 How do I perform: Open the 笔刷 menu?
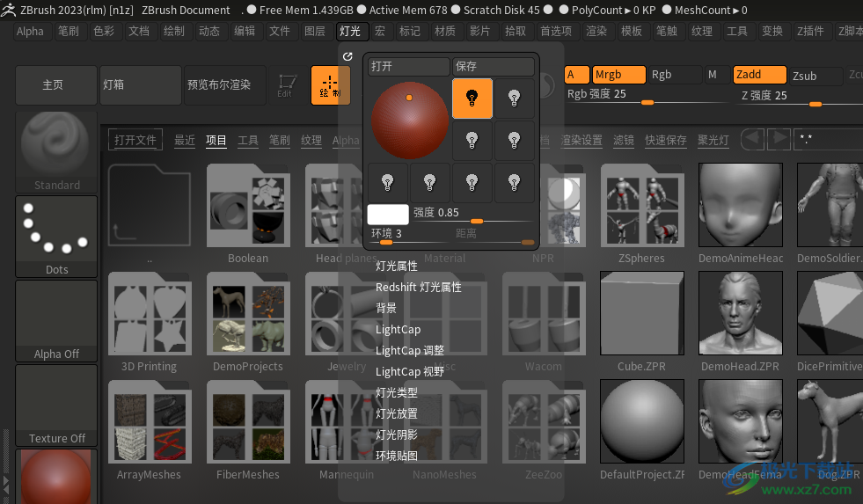tap(69, 32)
